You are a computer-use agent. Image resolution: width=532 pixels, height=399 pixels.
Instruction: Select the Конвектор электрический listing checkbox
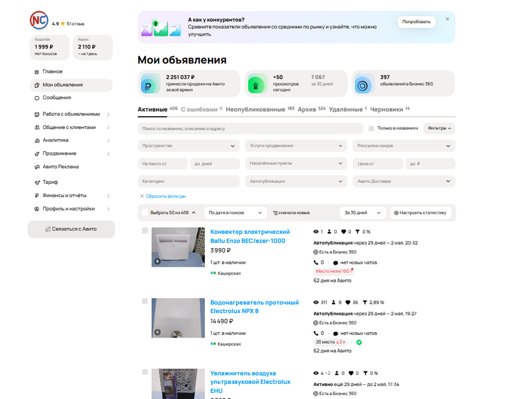click(145, 231)
